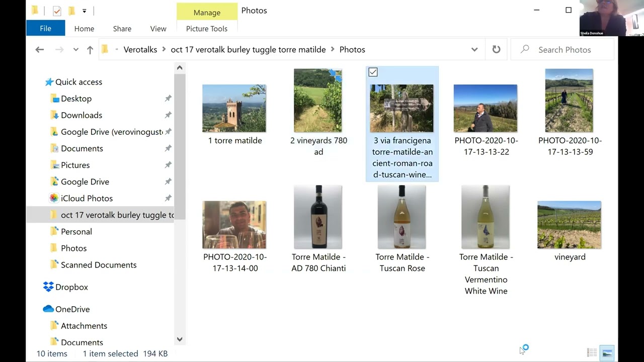Viewport: 644px width, 362px height.
Task: Open OneDrive in the navigation pane
Action: [x=72, y=309]
